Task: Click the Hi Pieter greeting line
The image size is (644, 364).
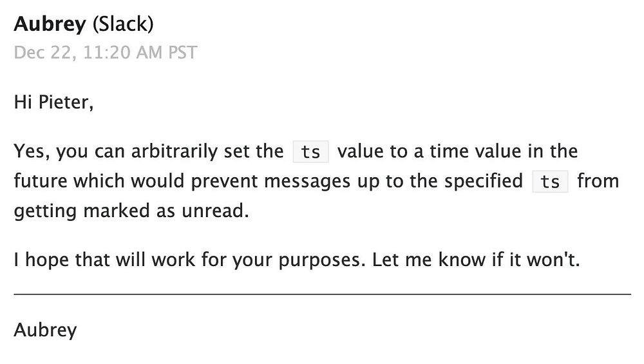Action: pos(54,102)
